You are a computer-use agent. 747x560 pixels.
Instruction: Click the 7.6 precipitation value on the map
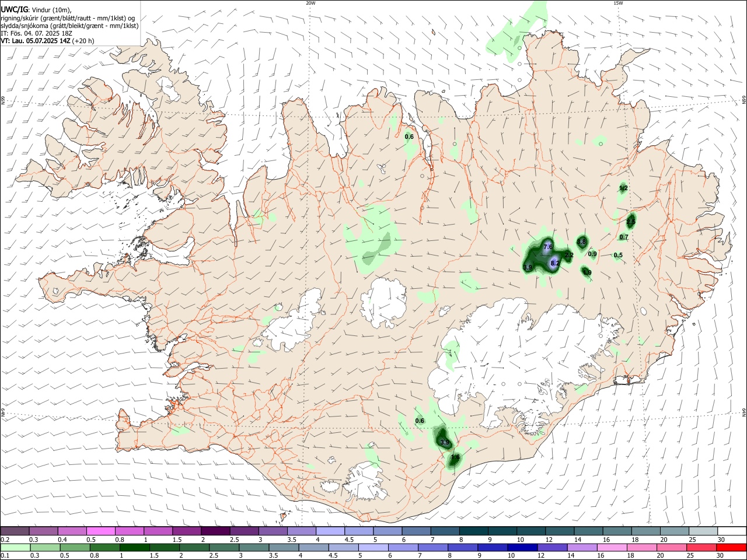pos(548,247)
